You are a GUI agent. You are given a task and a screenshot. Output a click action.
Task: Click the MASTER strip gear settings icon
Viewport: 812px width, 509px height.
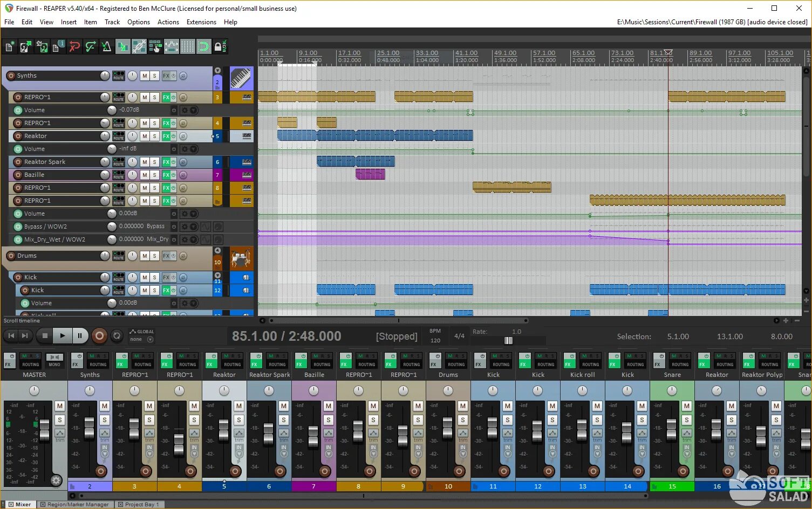coord(56,480)
